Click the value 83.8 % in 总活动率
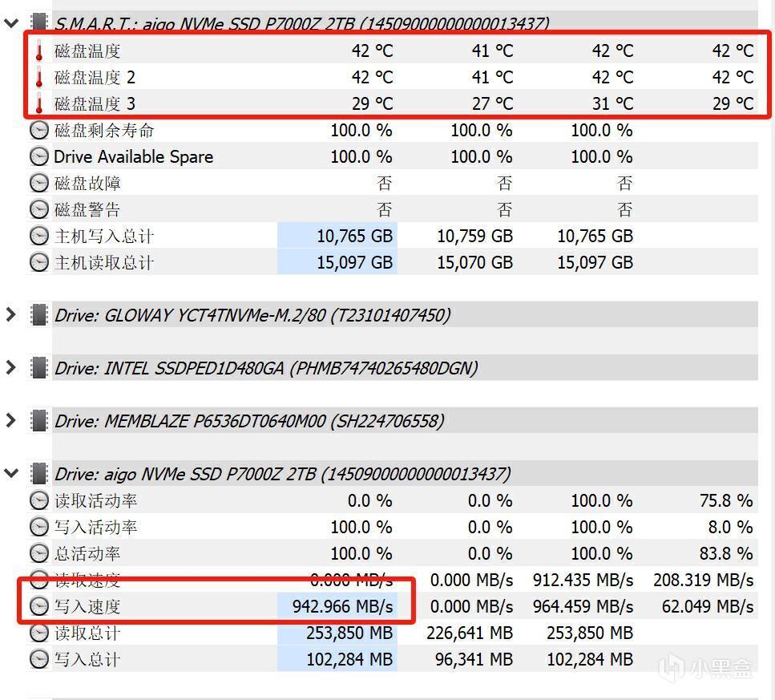Image resolution: width=775 pixels, height=700 pixels. (x=726, y=554)
